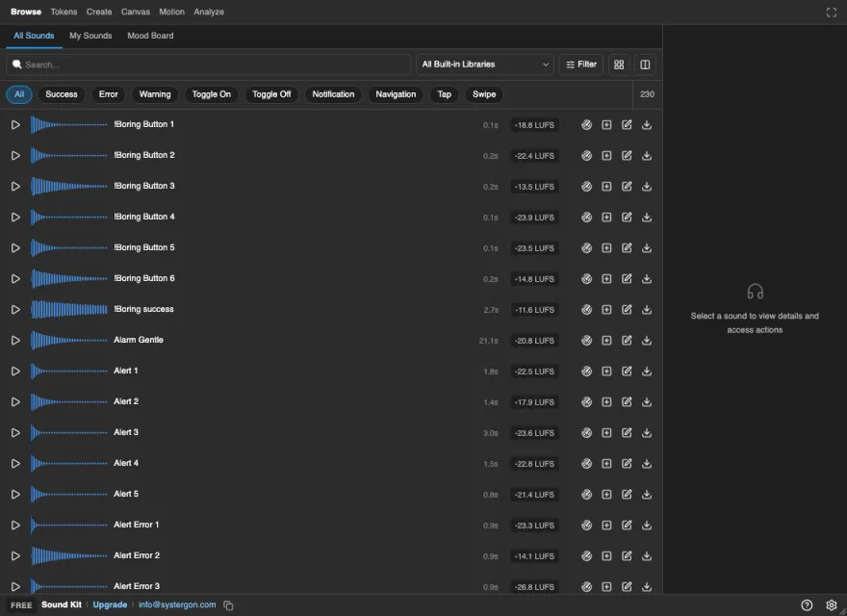Download the Alert Error 2 sound

(647, 556)
